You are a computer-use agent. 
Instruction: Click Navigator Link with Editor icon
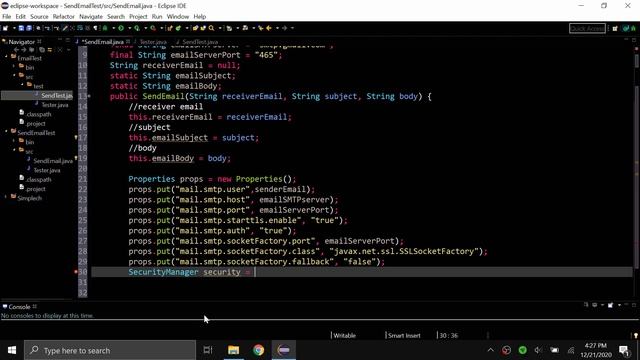tap(49, 50)
